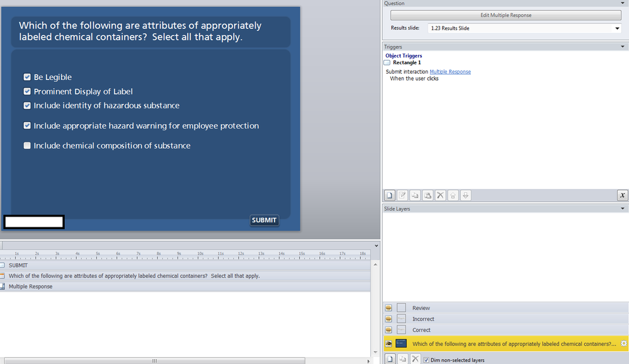Select question text row in timeline
This screenshot has height=364, width=629.
(x=185, y=276)
